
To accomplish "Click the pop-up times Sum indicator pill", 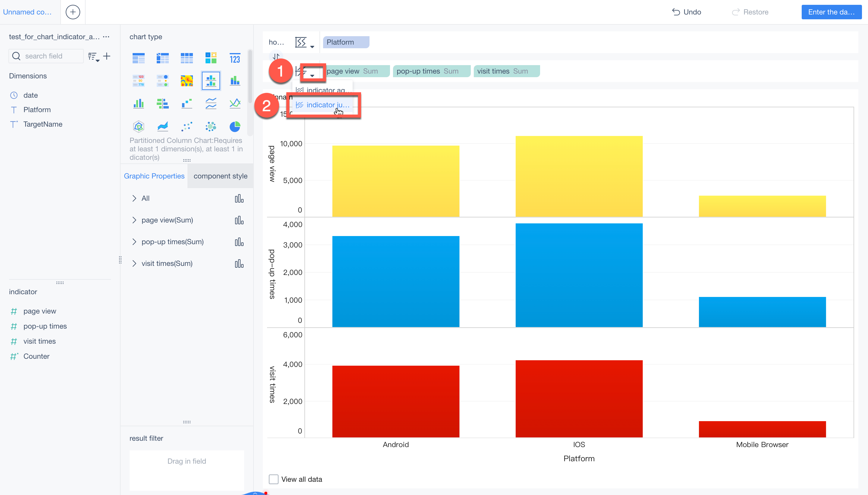I will click(x=432, y=71).
